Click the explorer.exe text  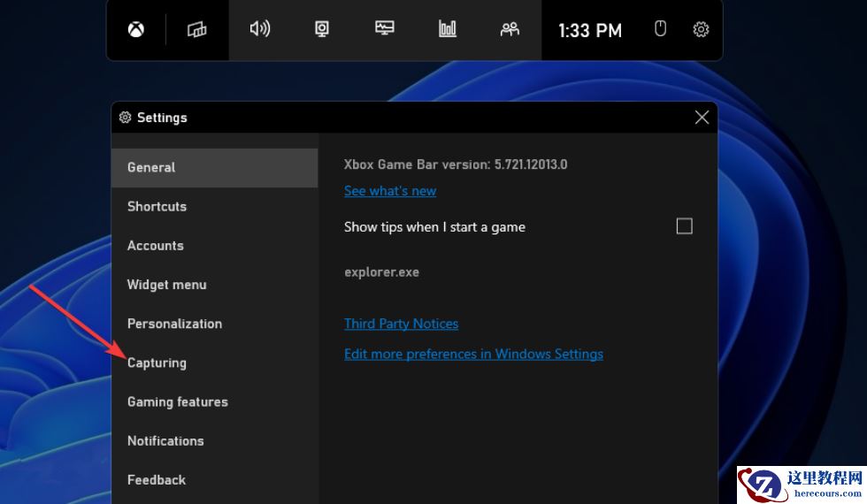tap(381, 272)
